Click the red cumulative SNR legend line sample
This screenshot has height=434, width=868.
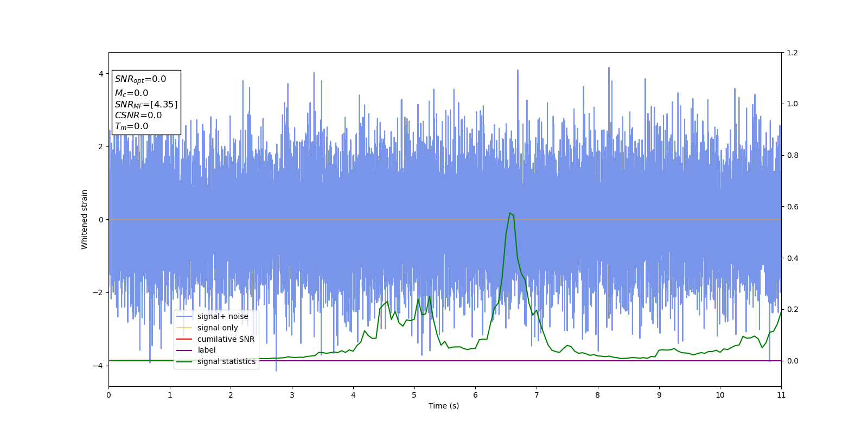[x=184, y=339]
